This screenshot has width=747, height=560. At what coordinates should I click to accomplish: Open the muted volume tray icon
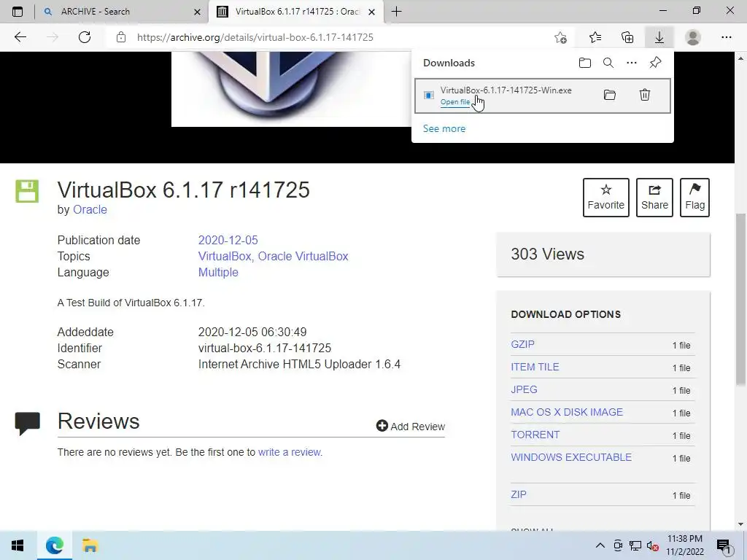[x=653, y=545]
